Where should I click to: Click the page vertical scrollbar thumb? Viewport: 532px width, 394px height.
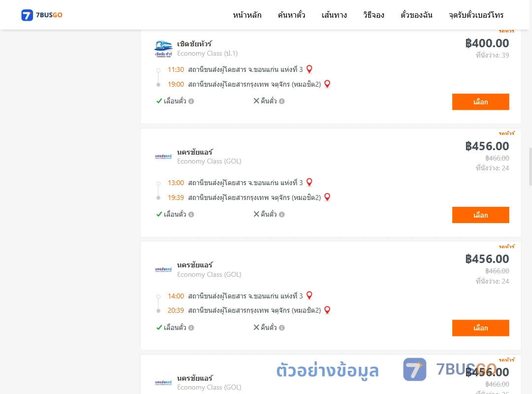(531, 166)
